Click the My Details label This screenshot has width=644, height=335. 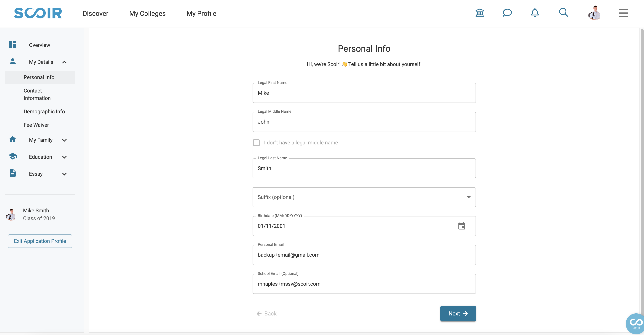point(41,62)
